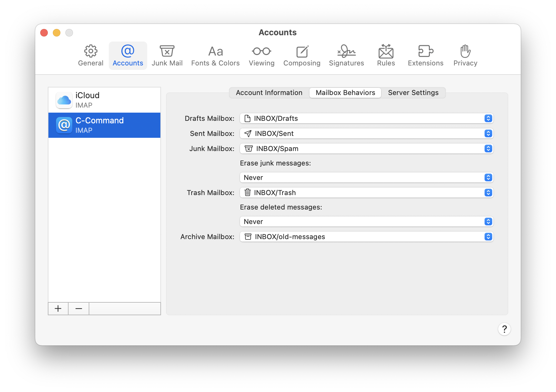Viewport: 556px width, 392px height.
Task: Remove the selected account
Action: [x=78, y=309]
